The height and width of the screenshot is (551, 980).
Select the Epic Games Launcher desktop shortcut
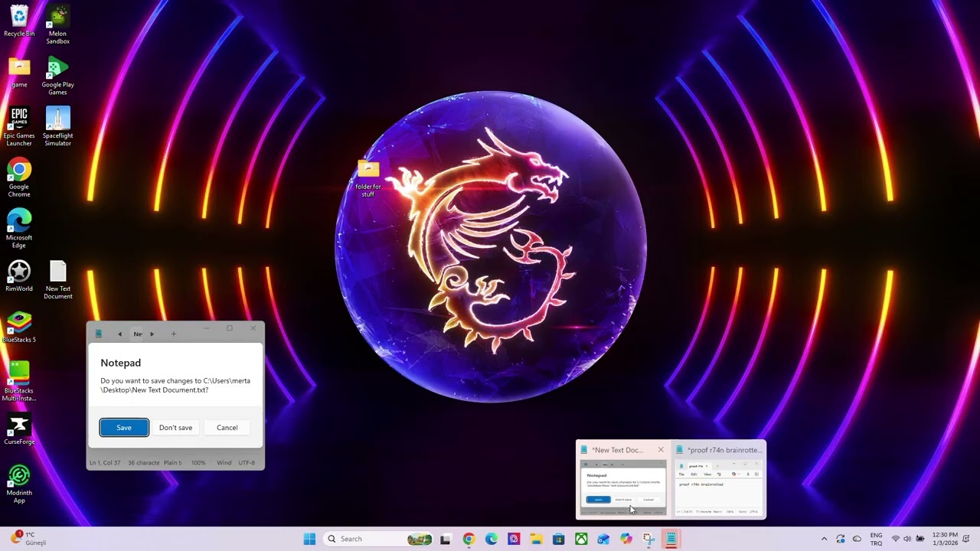(x=19, y=127)
